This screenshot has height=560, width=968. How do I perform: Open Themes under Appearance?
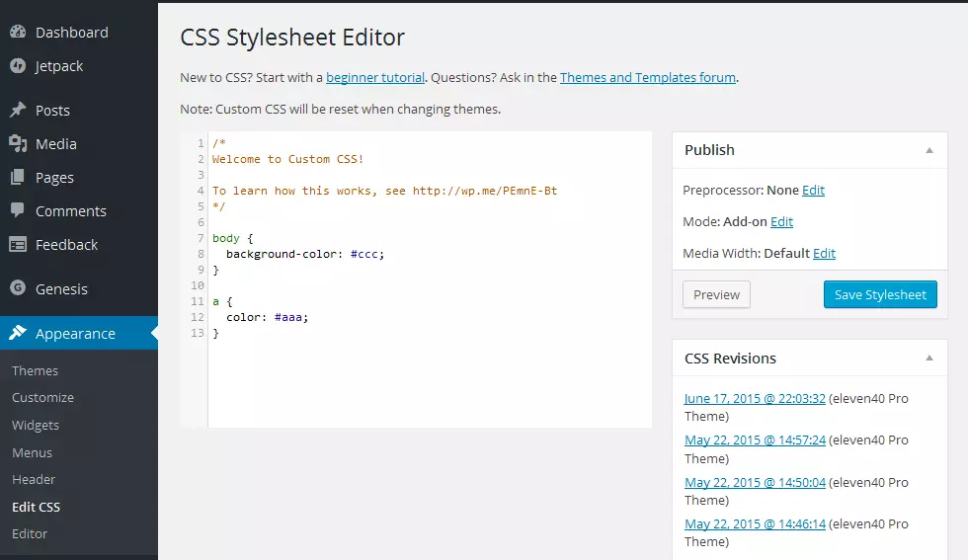(x=36, y=370)
